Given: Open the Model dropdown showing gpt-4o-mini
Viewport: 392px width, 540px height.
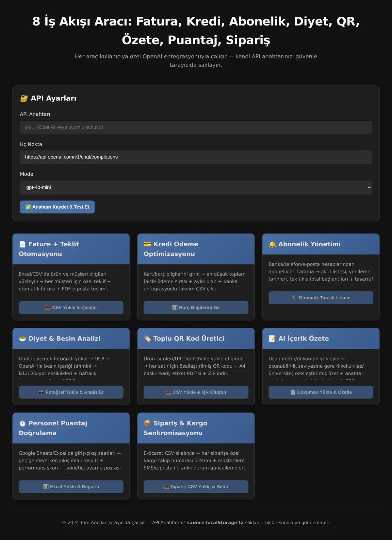Looking at the screenshot, I should tap(196, 187).
